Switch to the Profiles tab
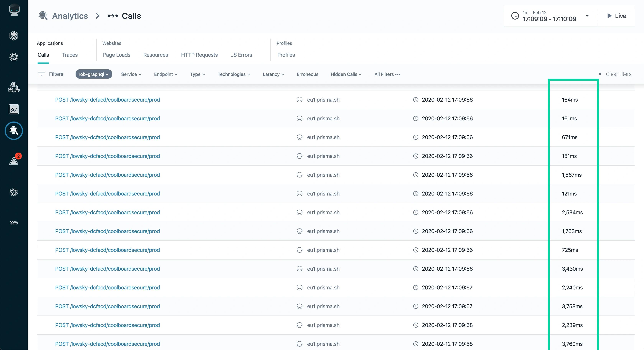644x350 pixels. 286,55
